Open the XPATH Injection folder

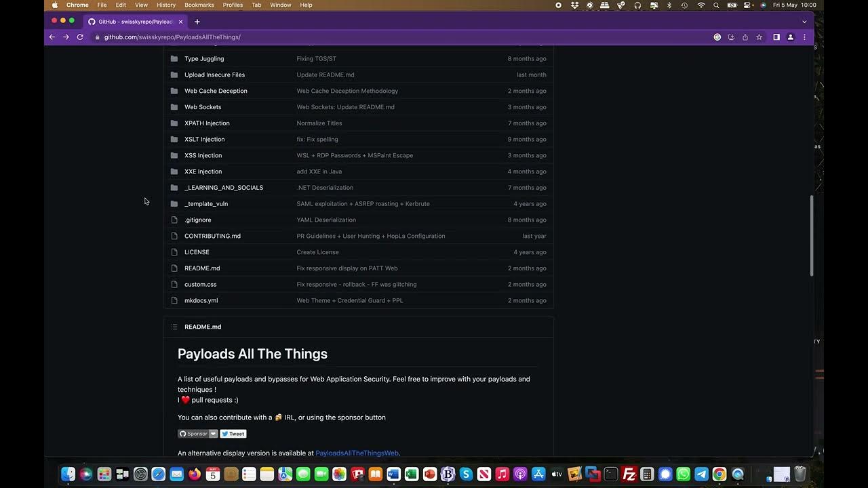coord(207,123)
